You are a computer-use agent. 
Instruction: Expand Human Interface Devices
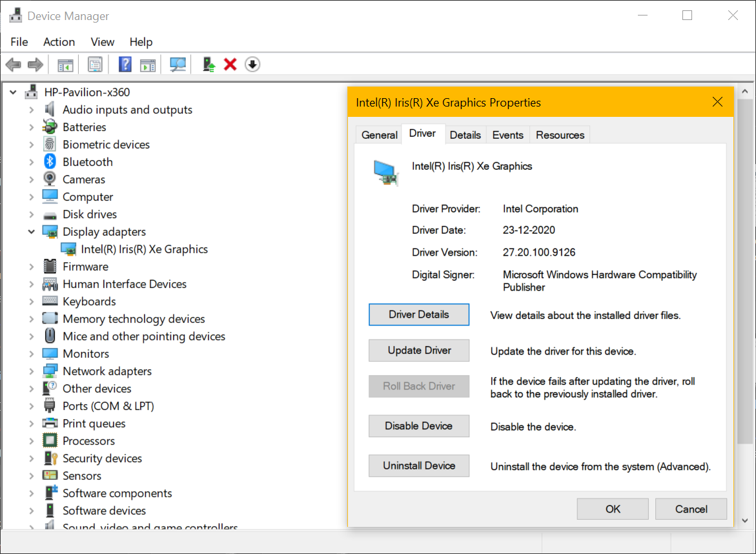tap(32, 284)
